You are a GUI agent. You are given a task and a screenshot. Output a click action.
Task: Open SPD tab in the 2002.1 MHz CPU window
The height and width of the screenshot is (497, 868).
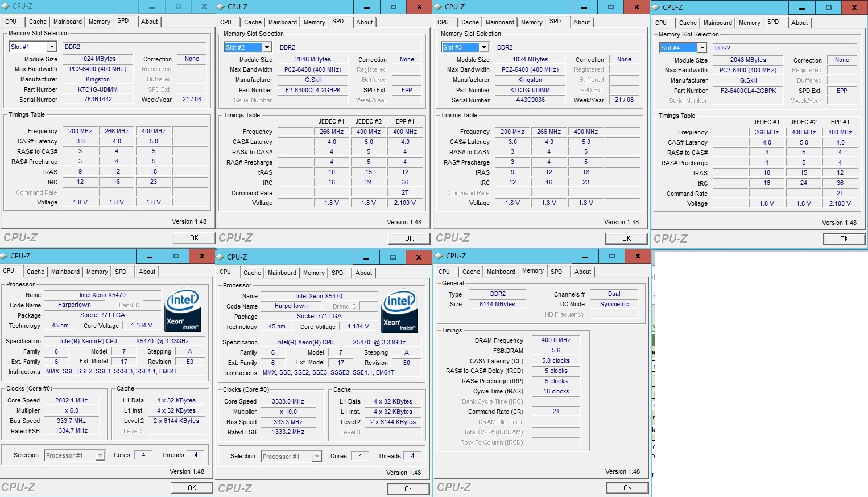click(x=121, y=272)
